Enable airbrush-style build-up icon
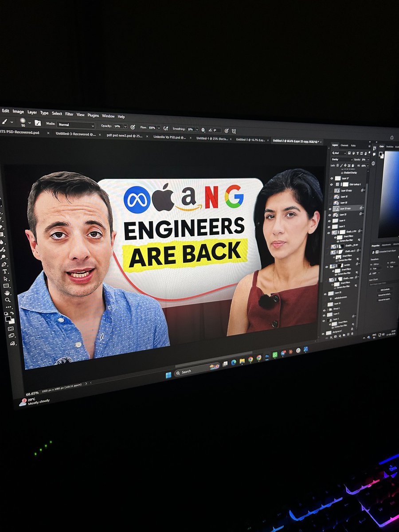 (x=165, y=128)
